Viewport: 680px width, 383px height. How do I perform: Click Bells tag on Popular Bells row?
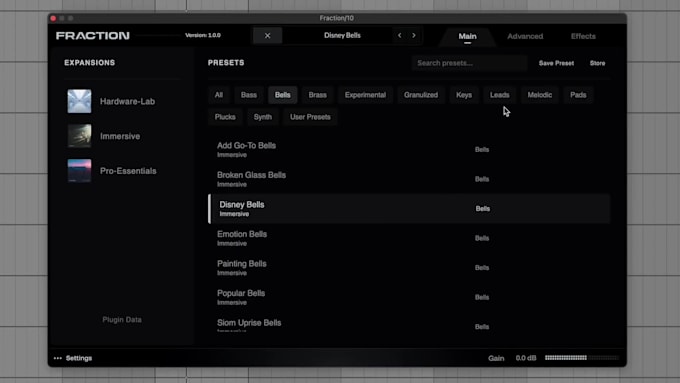pos(482,297)
